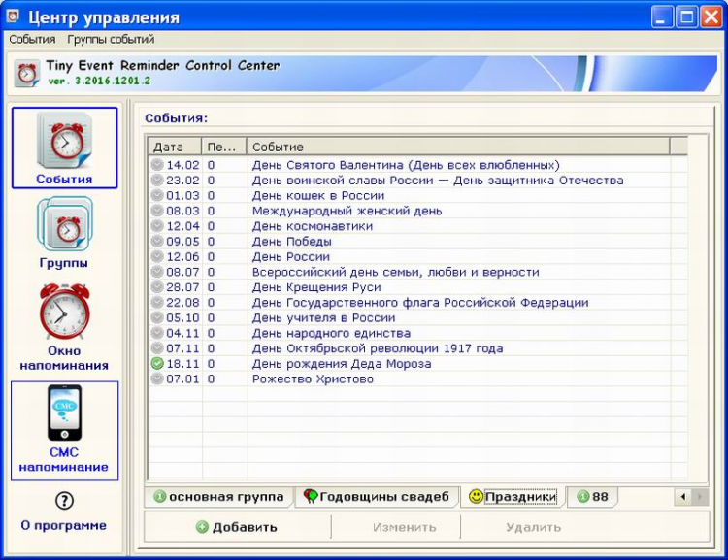Toggle status icon of Международный женский день

point(158,211)
